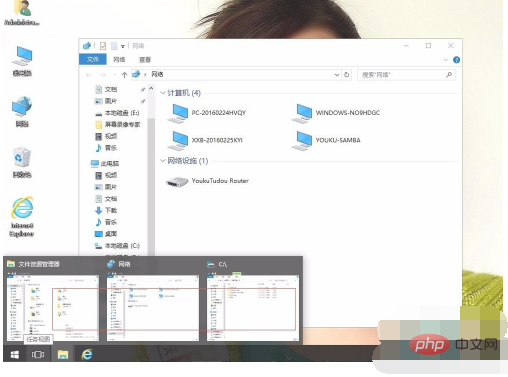Click the network icon in the title bar

[x=87, y=46]
